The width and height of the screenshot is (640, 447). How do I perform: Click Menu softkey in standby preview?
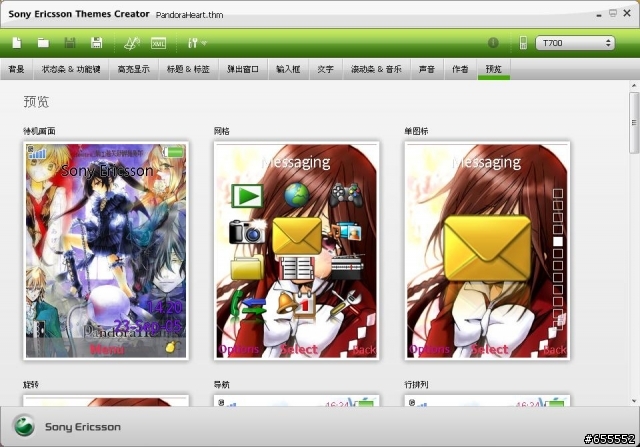(x=106, y=349)
